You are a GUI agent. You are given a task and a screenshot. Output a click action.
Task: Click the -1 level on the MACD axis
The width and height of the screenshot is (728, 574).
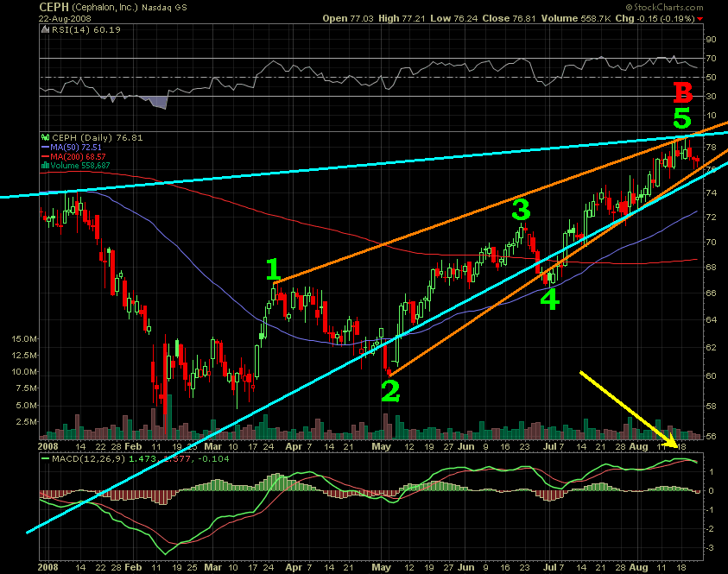tap(711, 510)
